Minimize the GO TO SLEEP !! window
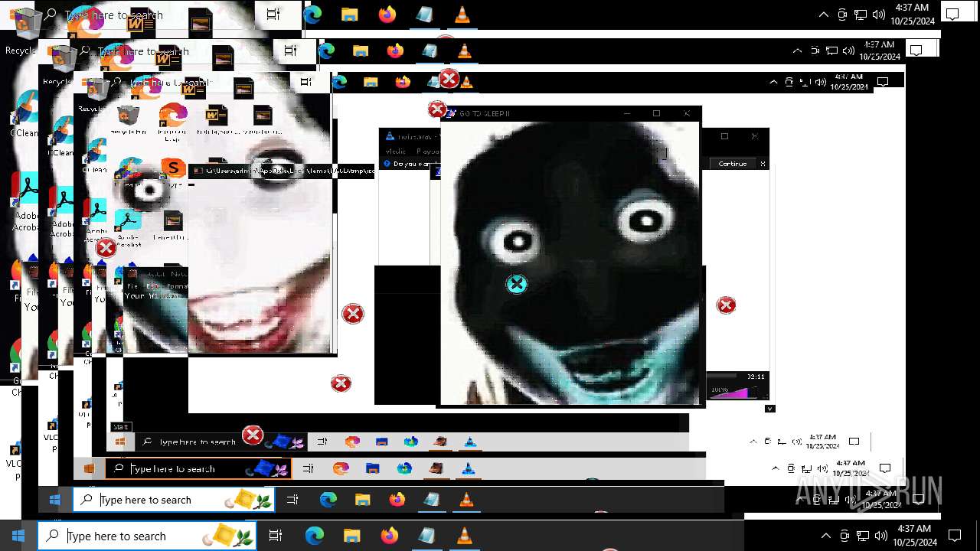980x551 pixels. (627, 113)
